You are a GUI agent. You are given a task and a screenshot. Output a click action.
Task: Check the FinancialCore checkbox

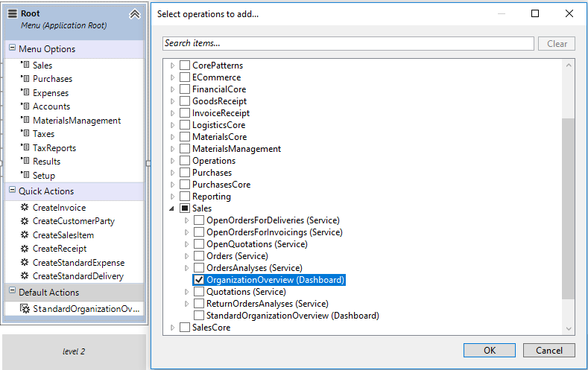185,89
